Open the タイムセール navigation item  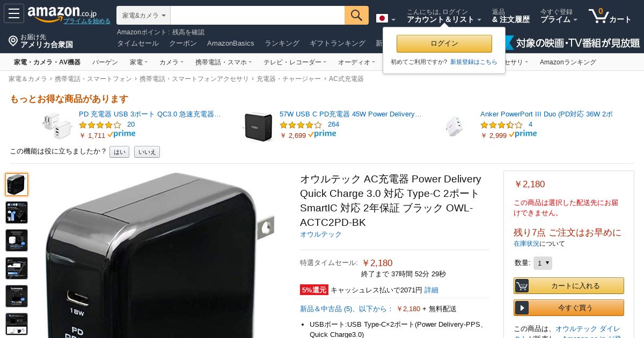pyautogui.click(x=138, y=43)
